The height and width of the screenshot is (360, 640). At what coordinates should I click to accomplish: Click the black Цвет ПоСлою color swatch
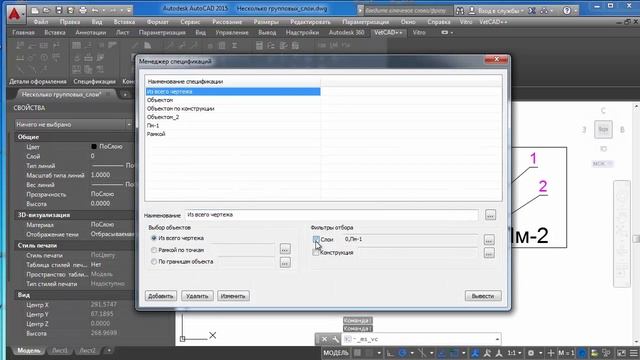tap(94, 147)
